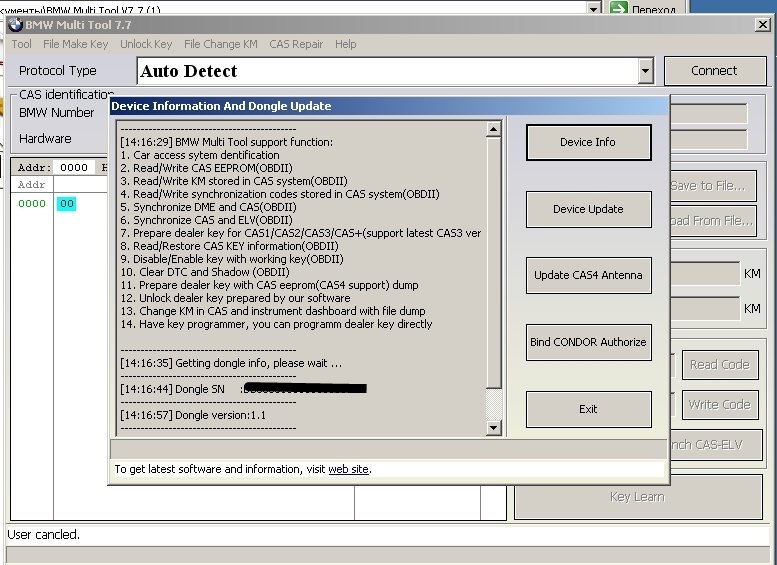Open the Tool menu
The height and width of the screenshot is (565, 777).
(22, 44)
